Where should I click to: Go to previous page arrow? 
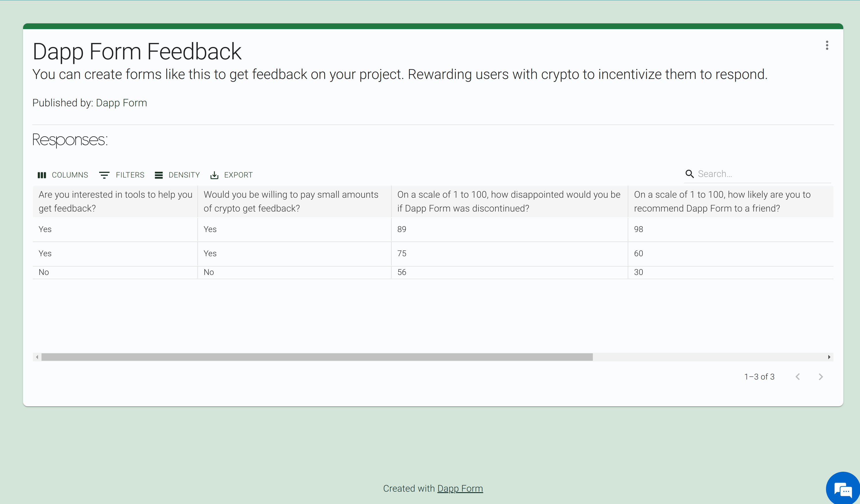(797, 377)
